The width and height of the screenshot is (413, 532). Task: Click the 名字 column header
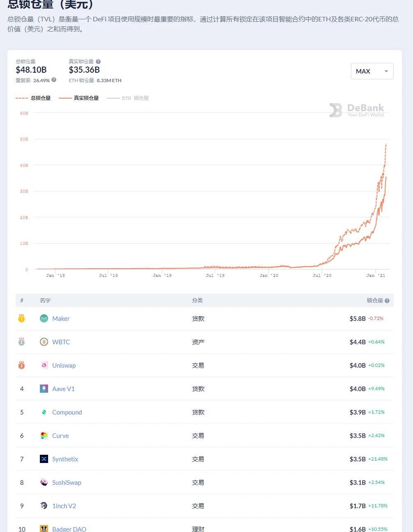pos(45,301)
